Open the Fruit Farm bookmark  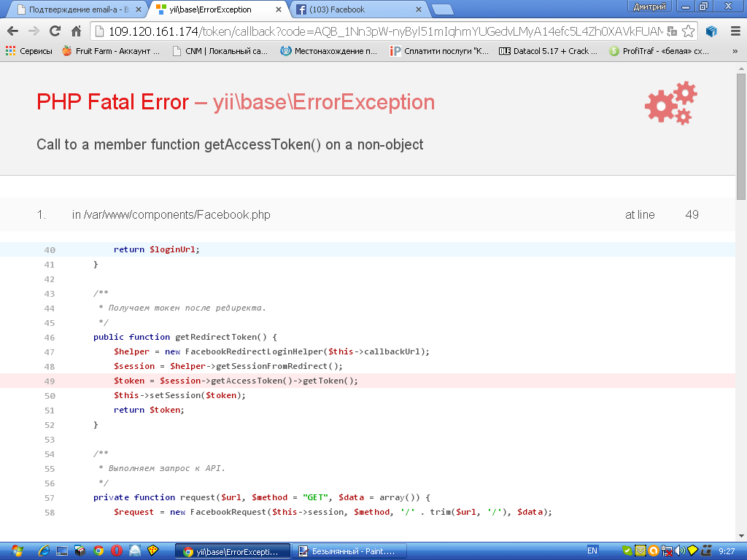click(111, 51)
